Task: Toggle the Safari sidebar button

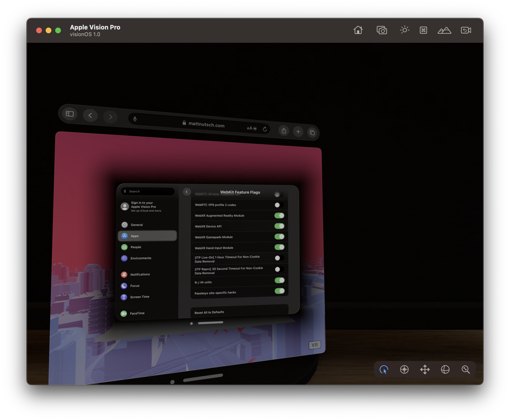Action: (70, 114)
